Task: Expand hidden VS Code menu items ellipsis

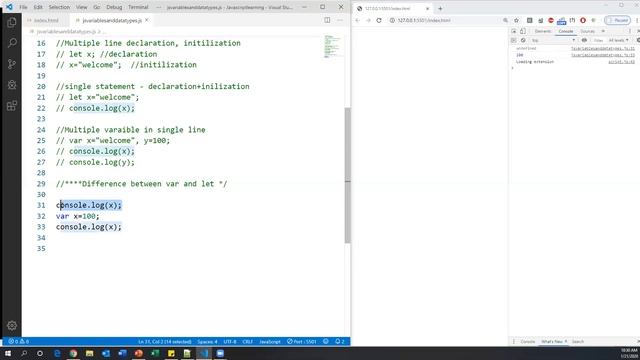Action: tap(158, 7)
